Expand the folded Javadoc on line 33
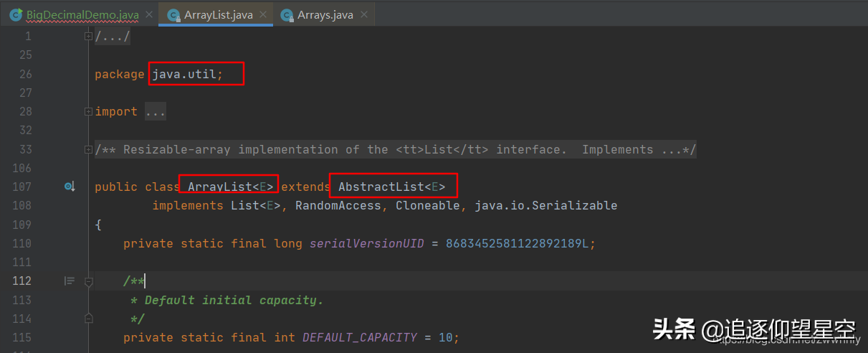This screenshot has height=353, width=868. click(x=88, y=149)
